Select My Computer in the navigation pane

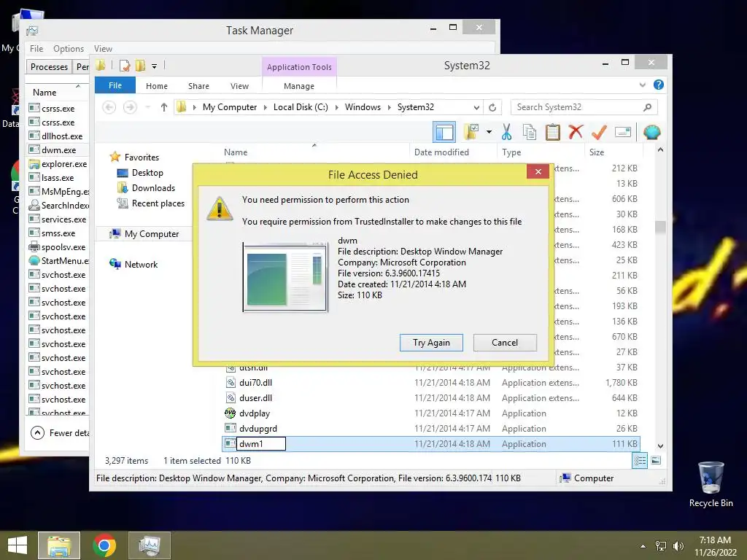pos(152,234)
